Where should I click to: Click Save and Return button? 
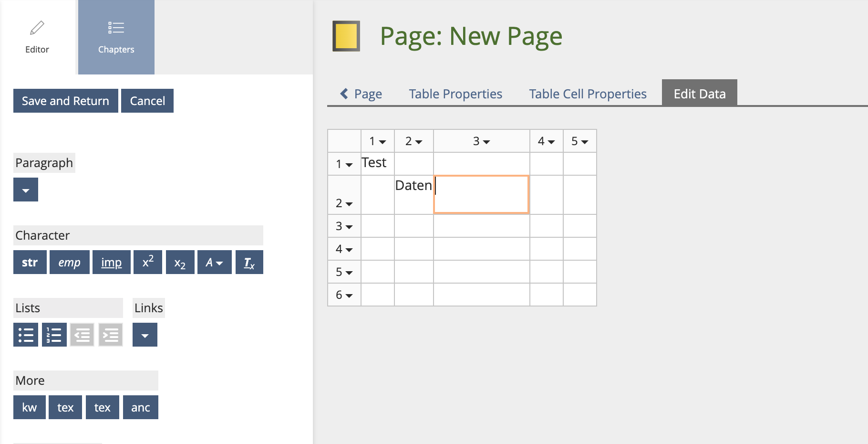[x=65, y=101]
